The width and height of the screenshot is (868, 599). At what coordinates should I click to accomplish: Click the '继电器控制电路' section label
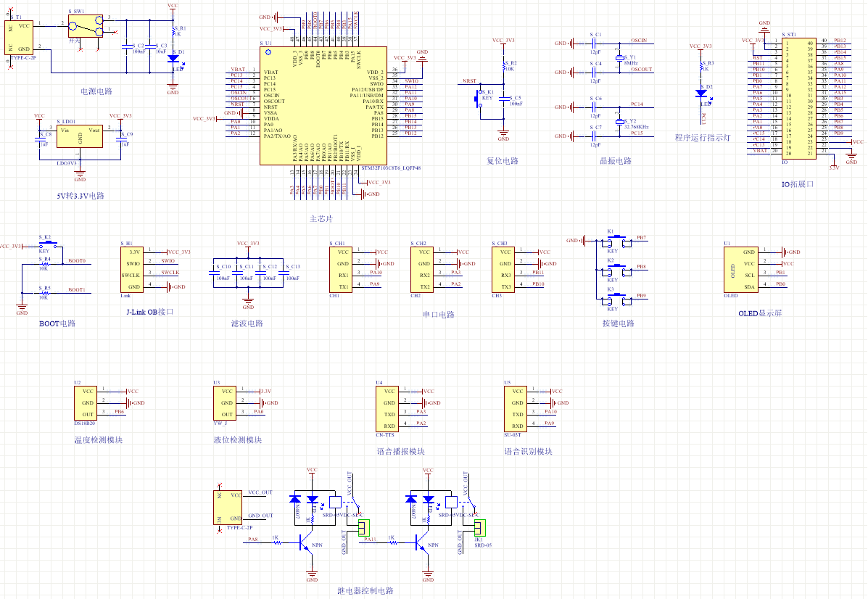point(365,591)
